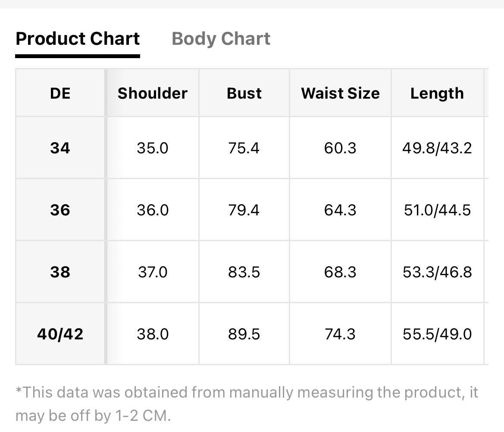Switch to the Body Chart tab

pos(221,39)
